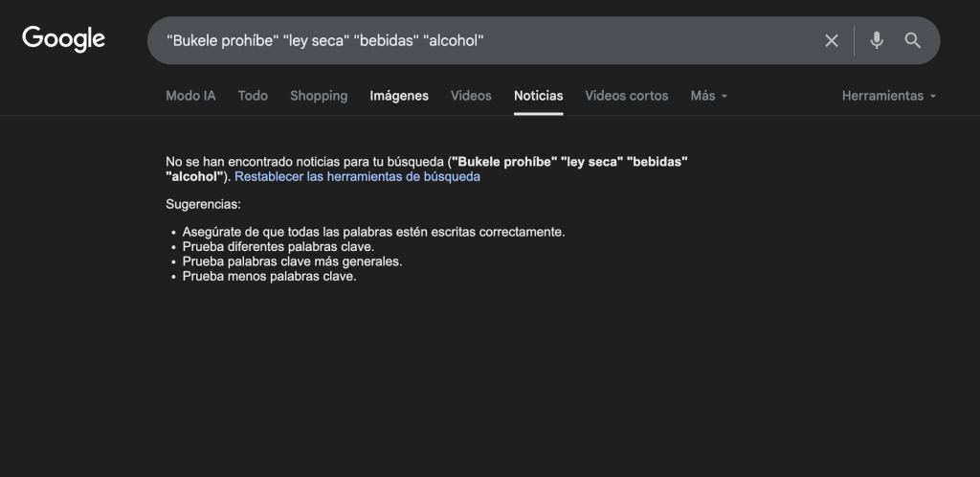Select the active Noticias tab
980x477 pixels.
pyautogui.click(x=538, y=96)
